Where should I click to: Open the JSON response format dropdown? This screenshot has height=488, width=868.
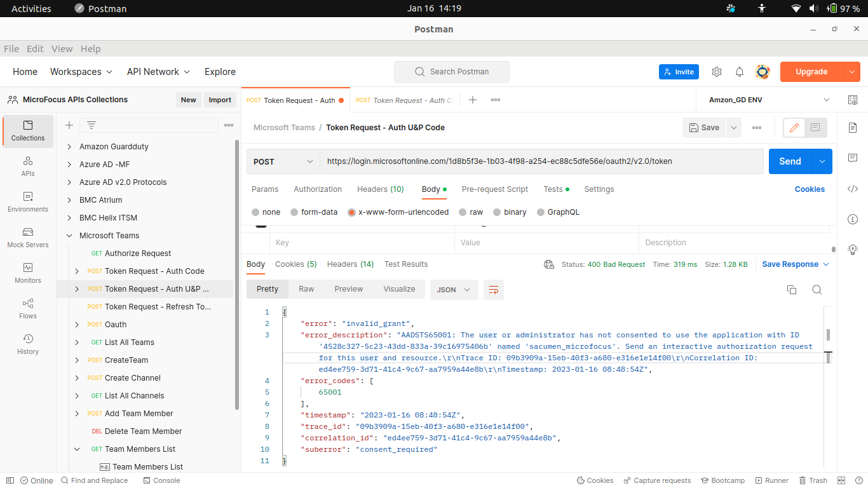coord(454,289)
